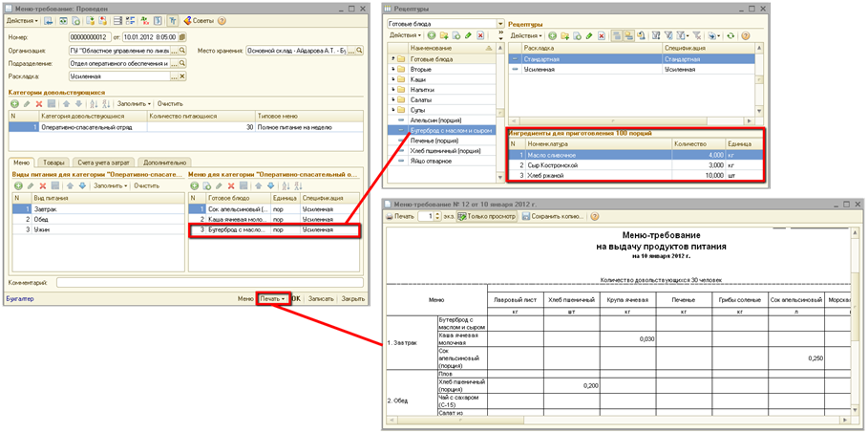868x433 pixels.
Task: Expand the Салаты folder in the tree
Action: [x=392, y=99]
